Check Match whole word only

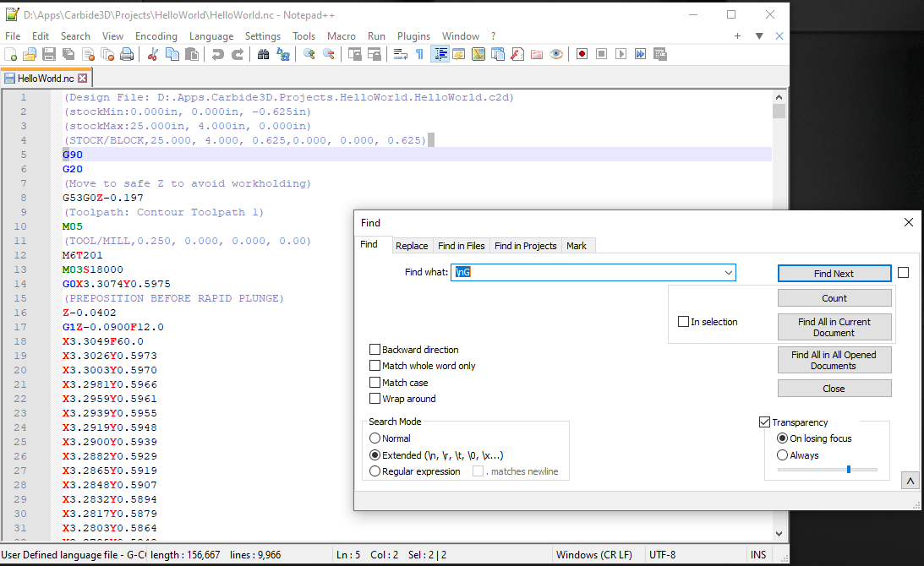[x=375, y=366]
